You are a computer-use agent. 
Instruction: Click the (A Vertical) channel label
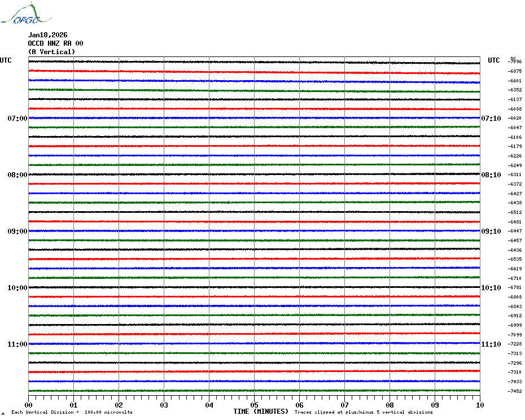(51, 52)
